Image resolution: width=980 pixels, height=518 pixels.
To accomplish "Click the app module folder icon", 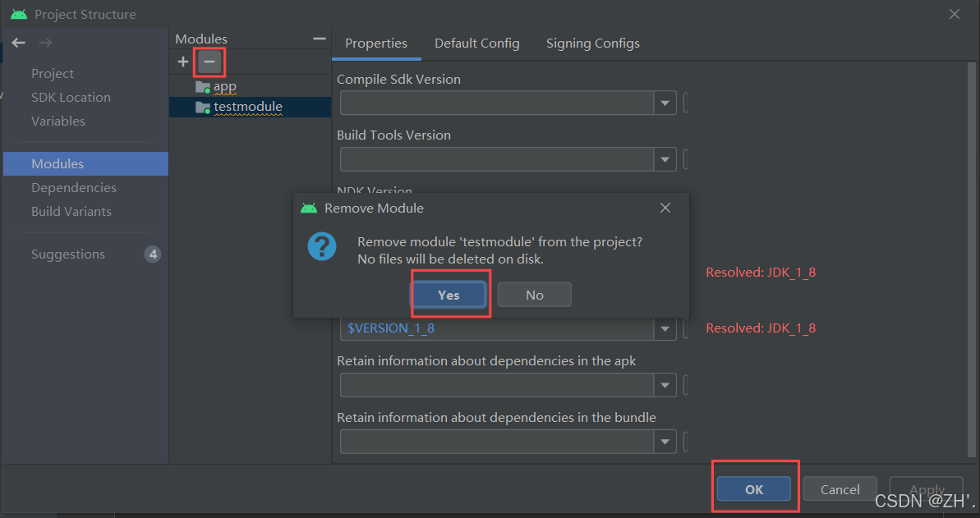I will click(x=203, y=87).
